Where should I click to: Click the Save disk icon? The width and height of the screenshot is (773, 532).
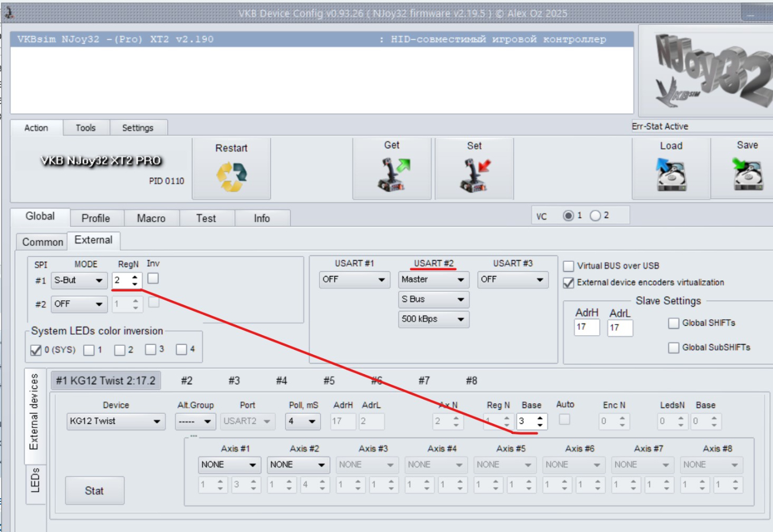(x=747, y=176)
